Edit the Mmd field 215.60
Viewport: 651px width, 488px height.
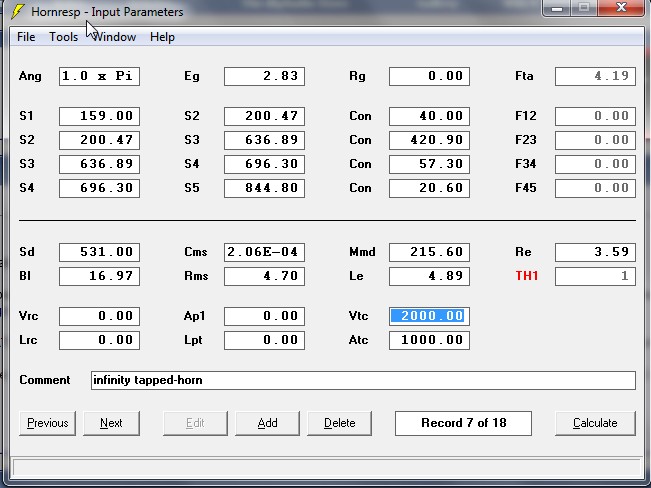click(429, 252)
